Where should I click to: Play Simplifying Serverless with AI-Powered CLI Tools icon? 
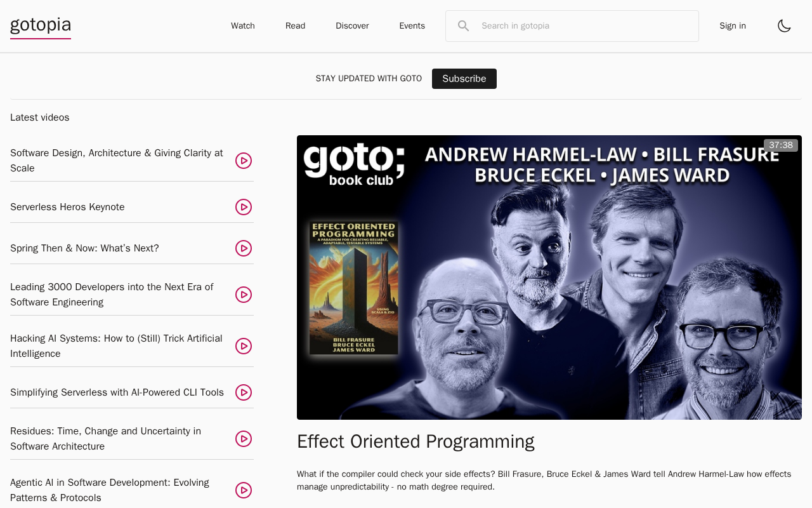(x=244, y=392)
